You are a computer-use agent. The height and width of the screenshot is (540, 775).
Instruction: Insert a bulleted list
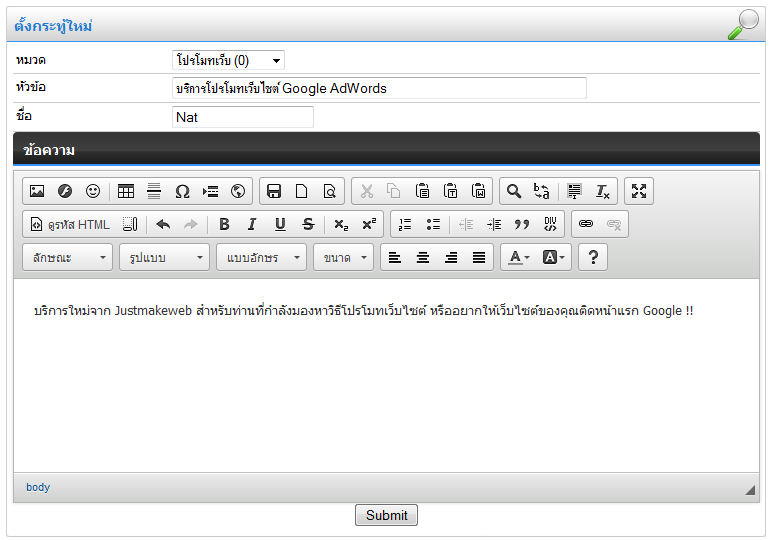[433, 224]
